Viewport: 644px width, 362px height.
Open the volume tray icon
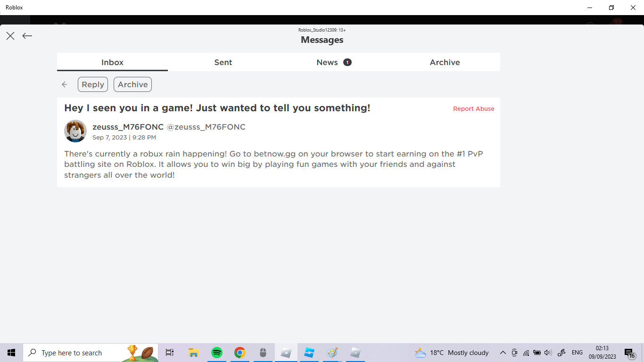point(548,353)
